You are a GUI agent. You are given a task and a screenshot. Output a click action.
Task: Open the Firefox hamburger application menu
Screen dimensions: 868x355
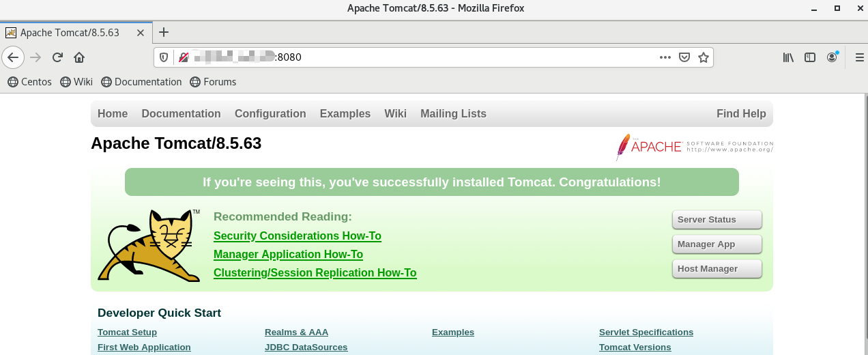859,57
